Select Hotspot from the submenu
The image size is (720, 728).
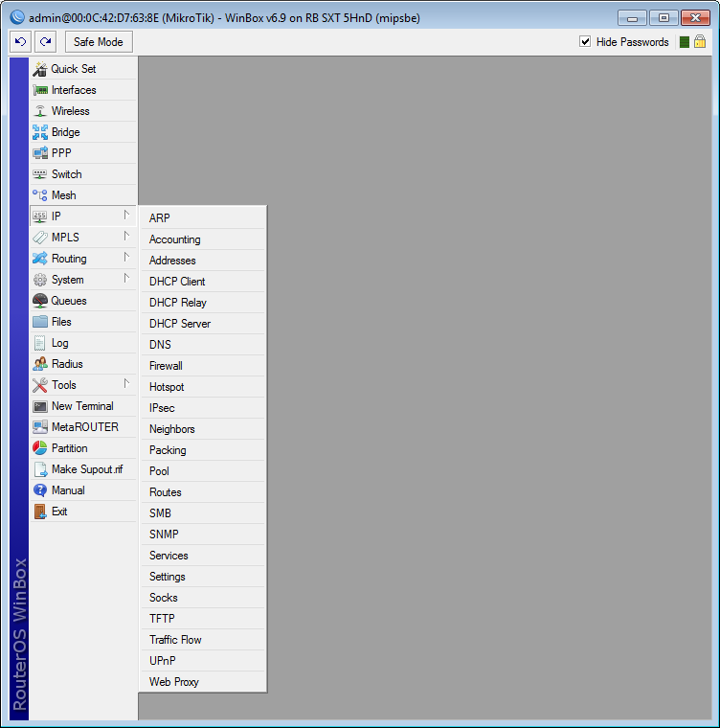click(203, 387)
